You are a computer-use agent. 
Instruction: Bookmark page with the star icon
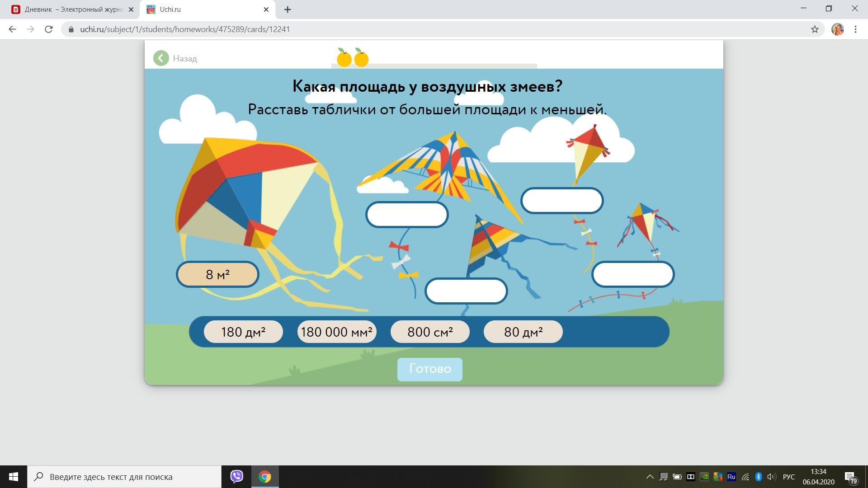[x=815, y=29]
